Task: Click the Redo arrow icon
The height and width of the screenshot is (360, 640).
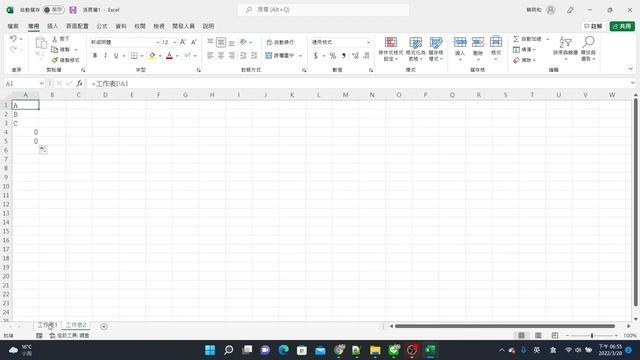Action: [x=13, y=49]
